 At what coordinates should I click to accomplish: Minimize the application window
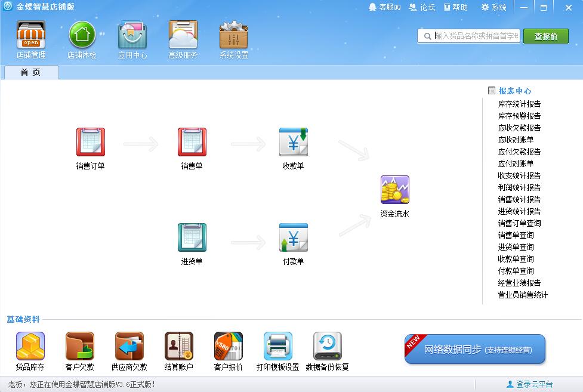click(x=525, y=7)
